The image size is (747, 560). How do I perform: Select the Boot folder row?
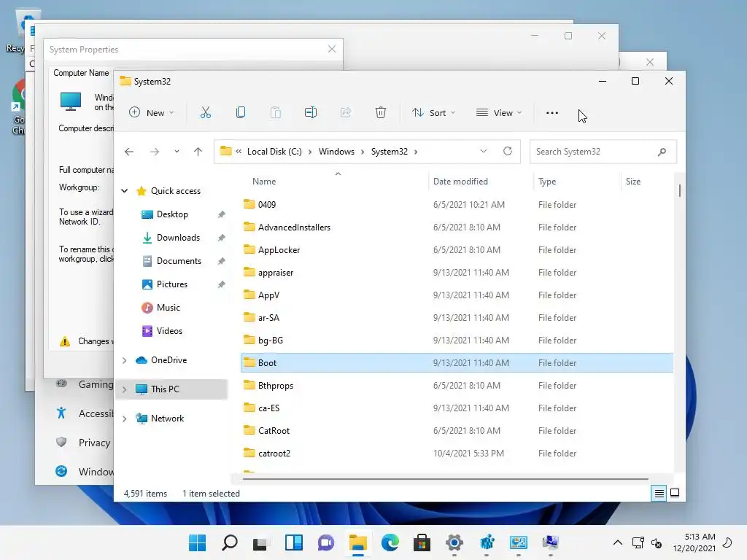pos(457,363)
